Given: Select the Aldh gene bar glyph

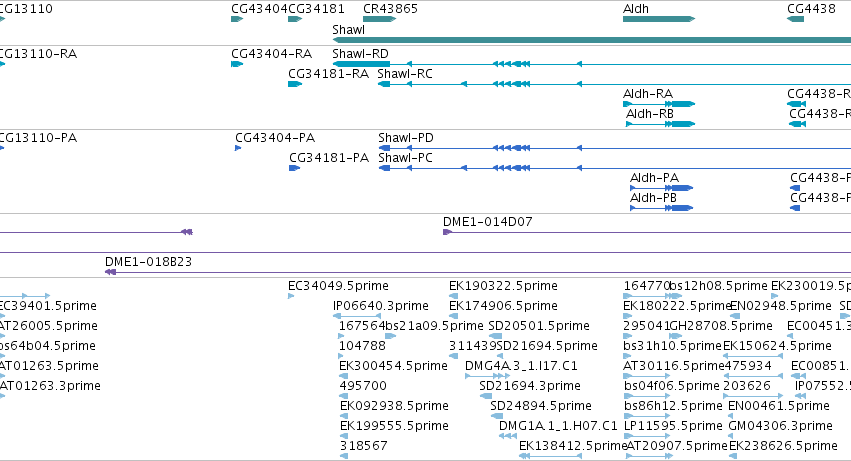Looking at the screenshot, I should 659,19.
